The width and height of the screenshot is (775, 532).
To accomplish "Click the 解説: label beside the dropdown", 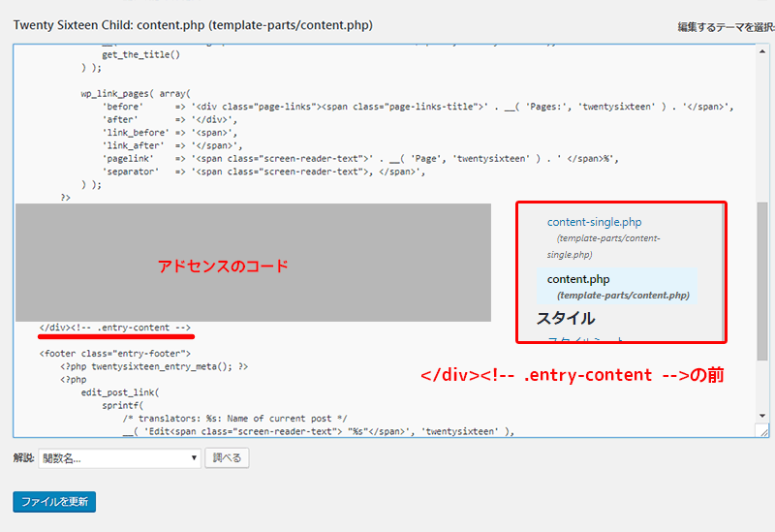I will (23, 457).
